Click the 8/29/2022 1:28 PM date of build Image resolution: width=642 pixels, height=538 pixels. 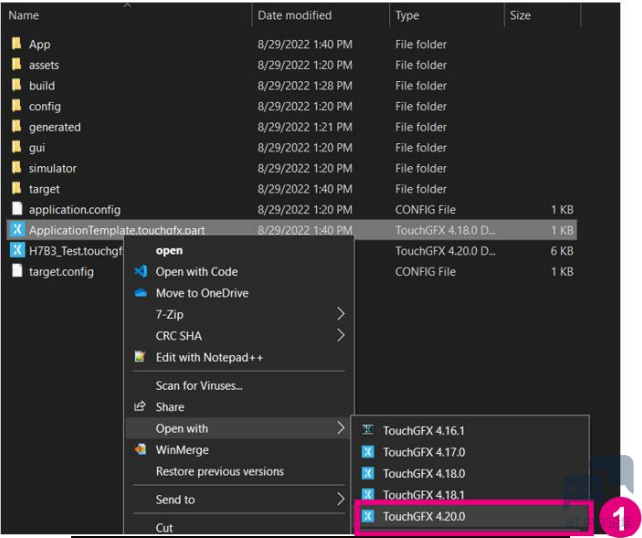[305, 86]
